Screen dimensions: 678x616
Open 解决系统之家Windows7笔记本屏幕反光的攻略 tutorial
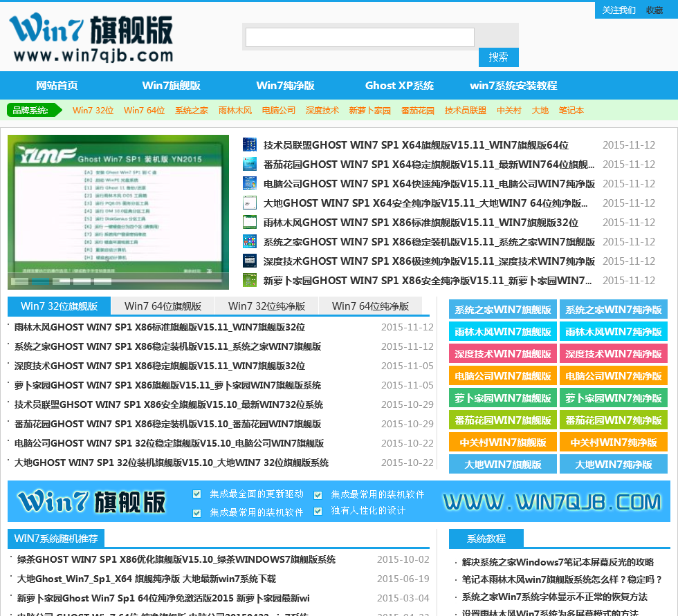pos(558,561)
